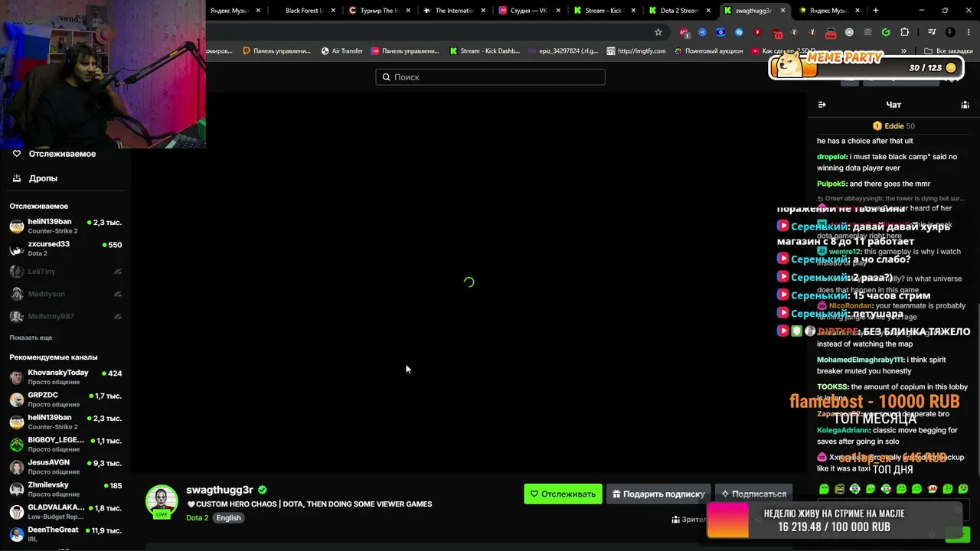This screenshot has height=551, width=980.
Task: Open BIGBOY_LEGE... recommended channel
Action: pyautogui.click(x=65, y=444)
